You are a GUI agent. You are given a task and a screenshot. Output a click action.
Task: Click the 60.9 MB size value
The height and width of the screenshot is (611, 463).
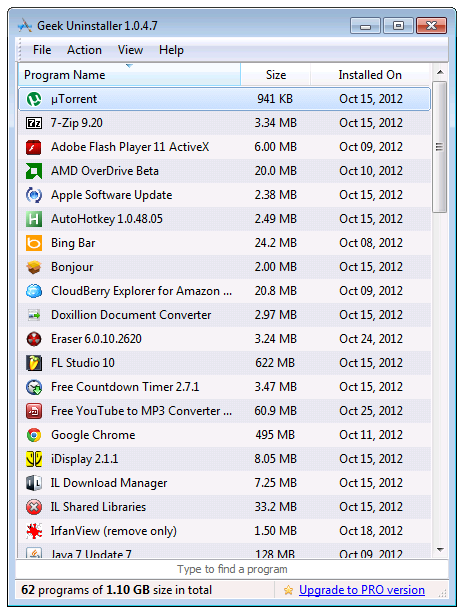276,411
